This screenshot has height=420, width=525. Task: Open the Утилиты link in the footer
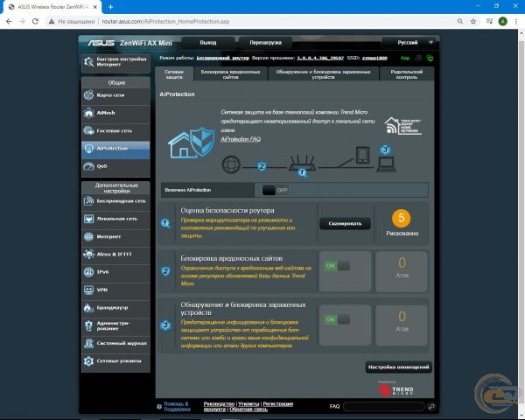pyautogui.click(x=248, y=404)
